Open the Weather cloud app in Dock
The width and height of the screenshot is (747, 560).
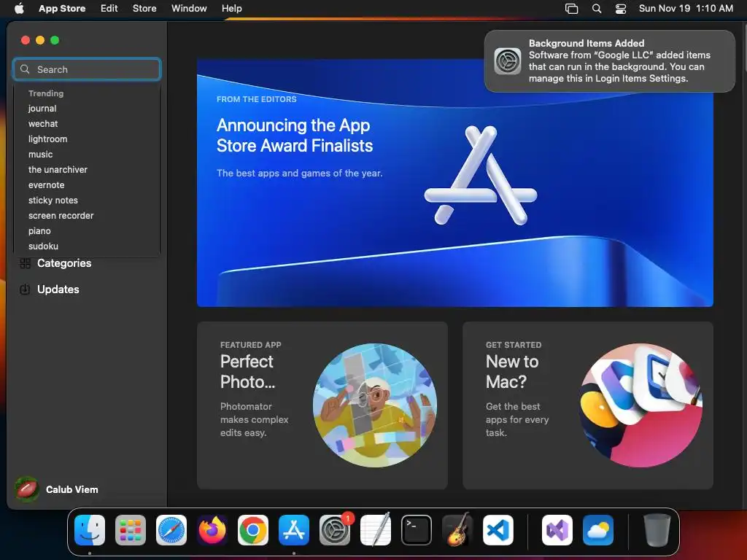tap(598, 530)
